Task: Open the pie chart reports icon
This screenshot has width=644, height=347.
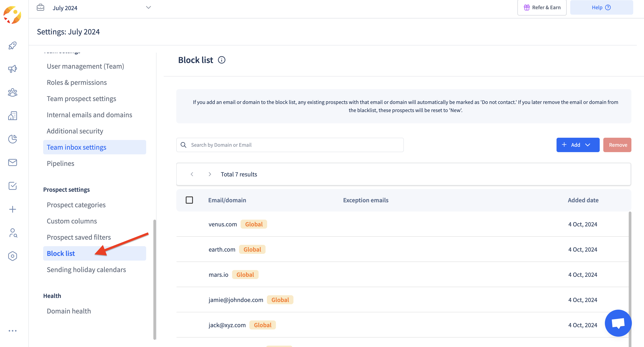Action: (13, 139)
